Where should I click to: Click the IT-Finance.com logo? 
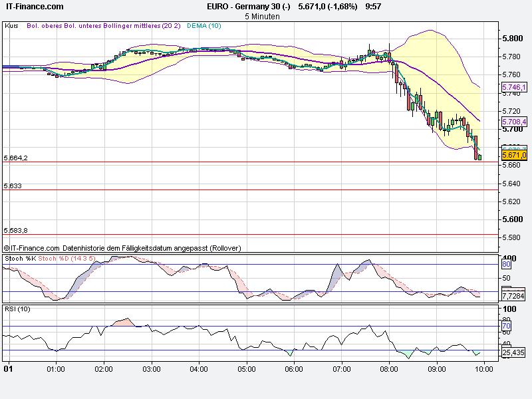(33, 6)
